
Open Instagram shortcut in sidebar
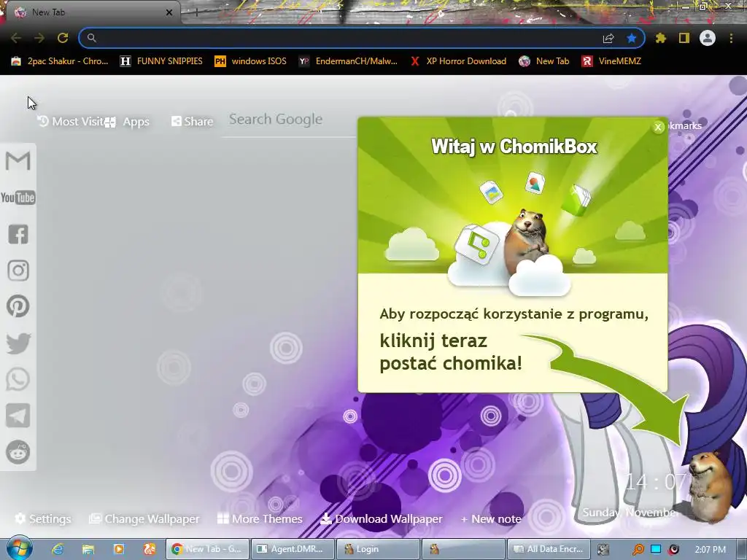18,271
